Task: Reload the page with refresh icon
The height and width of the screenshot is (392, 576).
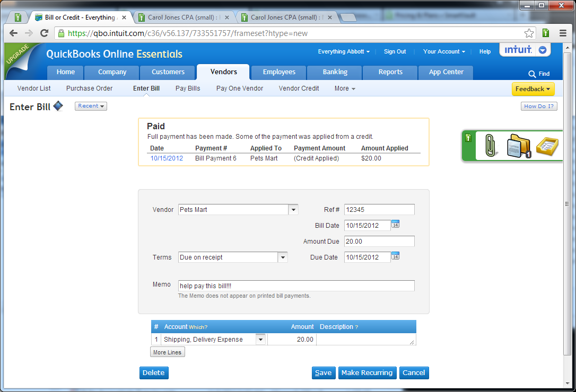Action: [x=45, y=33]
